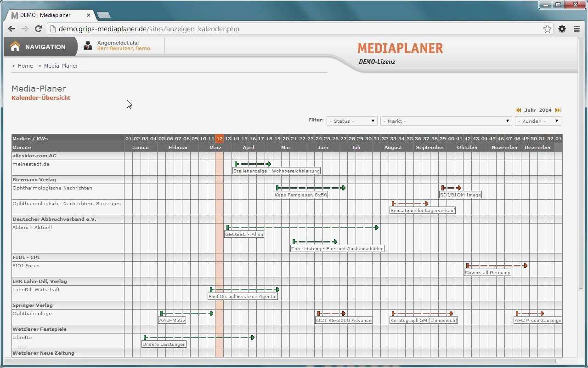Click the user avatar icon
The height and width of the screenshot is (368, 588).
tap(88, 46)
